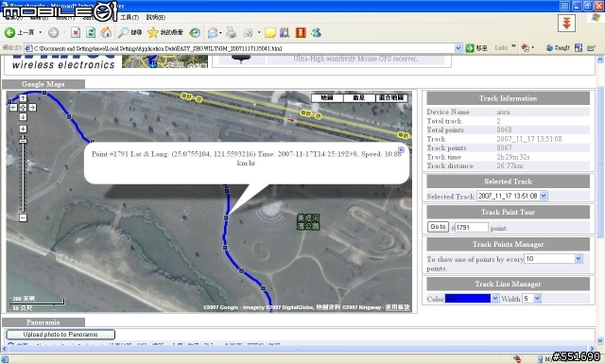The image size is (605, 364).
Task: Go back with the green Back arrow
Action: (9, 33)
